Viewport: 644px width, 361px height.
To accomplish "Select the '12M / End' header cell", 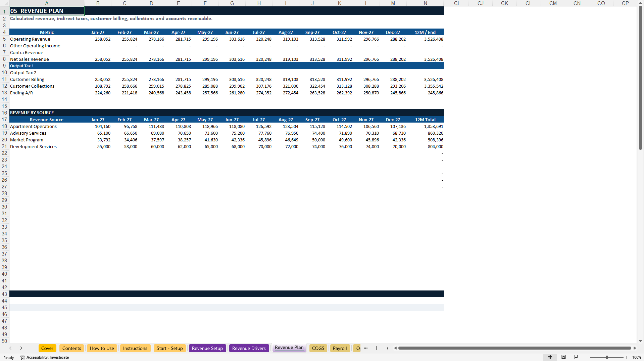I will coord(425,32).
